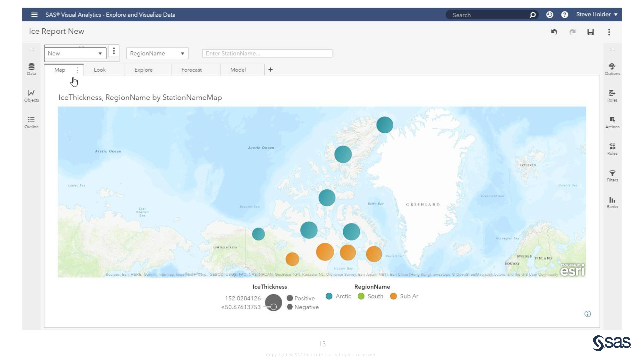644x362 pixels.
Task: Toggle South legend swatch
Action: point(361,296)
